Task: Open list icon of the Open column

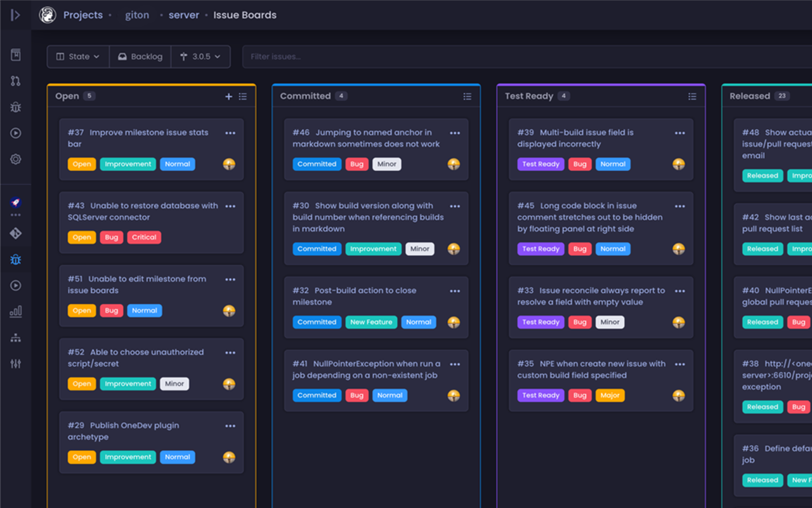Action: tap(243, 97)
